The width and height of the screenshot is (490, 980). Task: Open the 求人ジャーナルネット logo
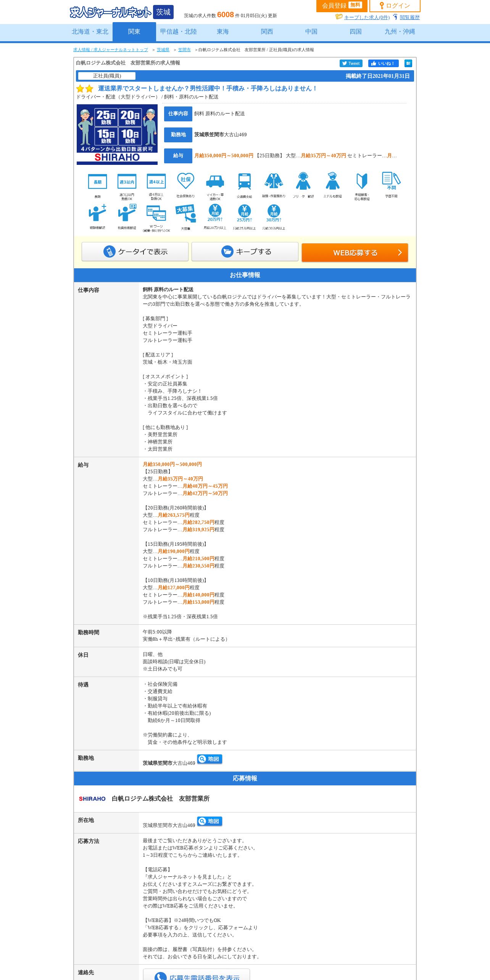tap(110, 12)
